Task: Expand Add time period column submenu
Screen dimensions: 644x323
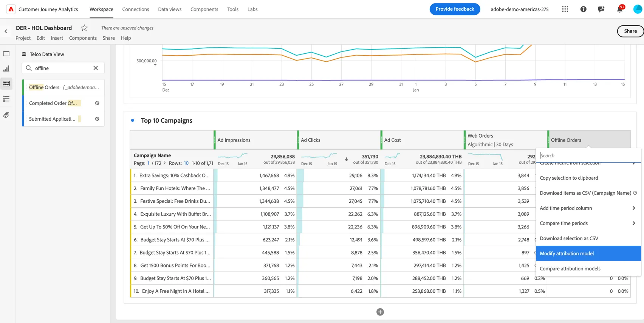Action: (x=634, y=208)
